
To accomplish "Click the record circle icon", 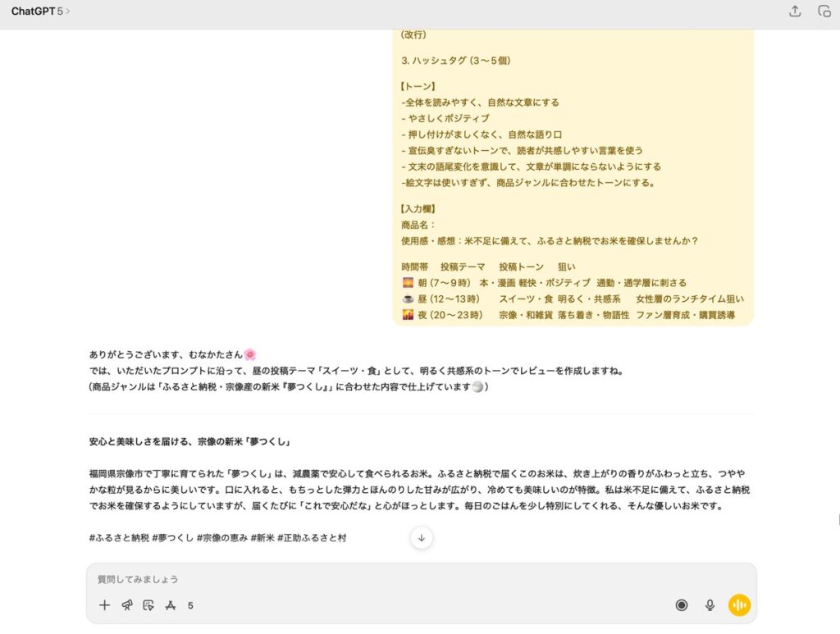I will [681, 605].
